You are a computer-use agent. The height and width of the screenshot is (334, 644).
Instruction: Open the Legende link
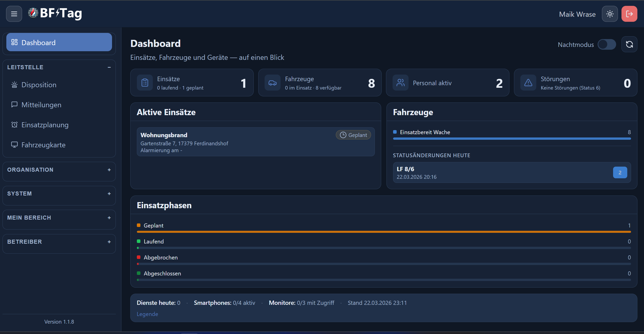click(147, 314)
